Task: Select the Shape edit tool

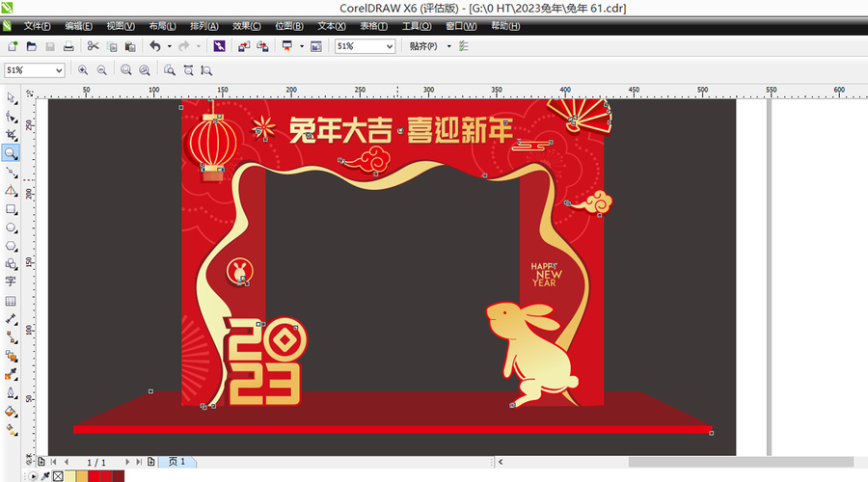Action: 11,117
